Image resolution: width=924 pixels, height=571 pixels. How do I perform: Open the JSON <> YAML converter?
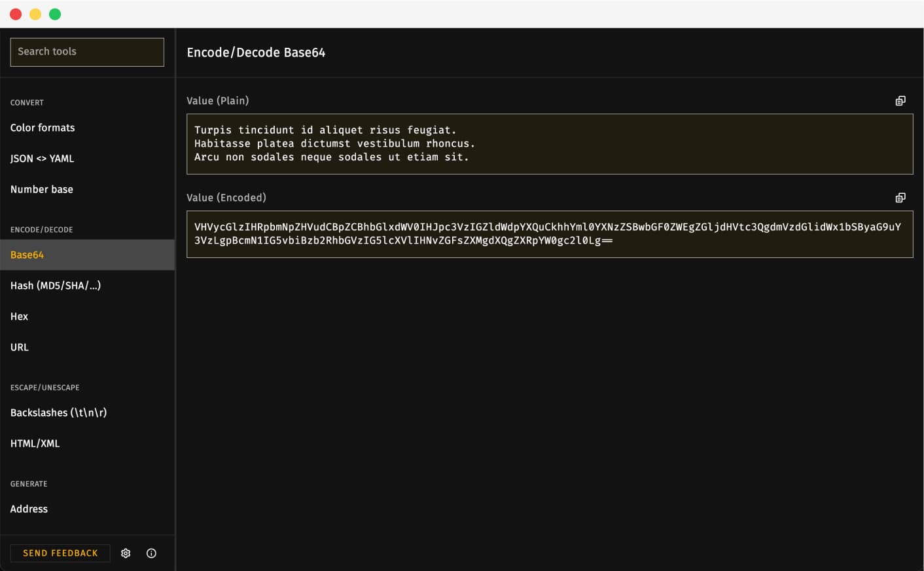87,158
